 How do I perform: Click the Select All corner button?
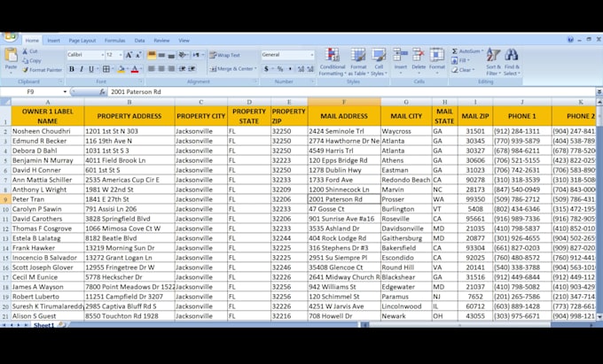tap(5, 102)
